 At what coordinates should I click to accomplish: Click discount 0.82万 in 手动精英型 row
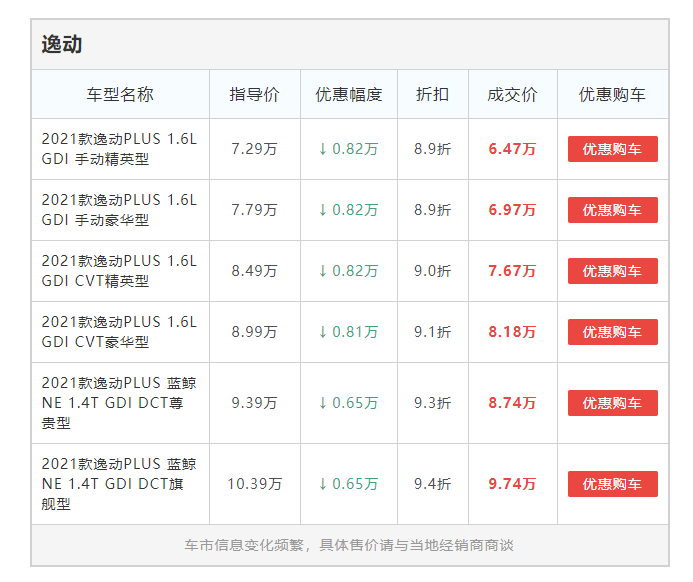coord(349,149)
